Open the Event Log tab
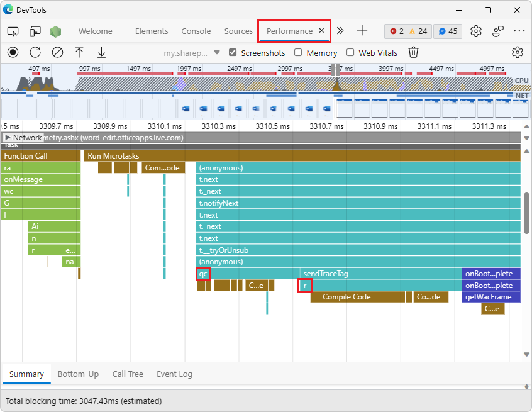532x412 pixels. tap(174, 374)
